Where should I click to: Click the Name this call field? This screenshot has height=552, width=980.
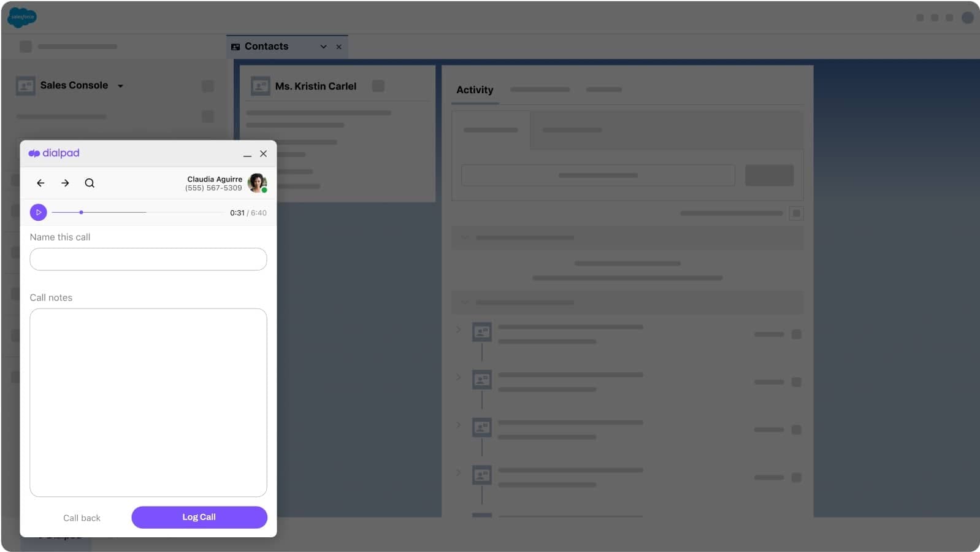(148, 259)
